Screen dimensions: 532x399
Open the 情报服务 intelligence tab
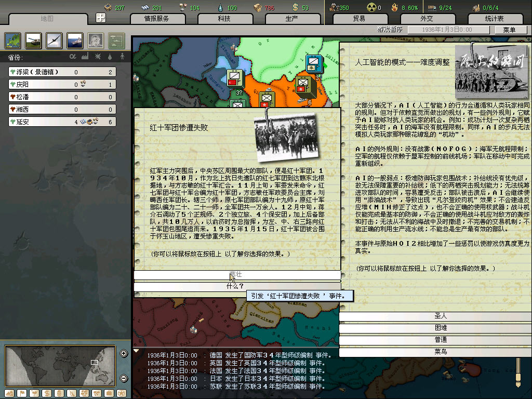[x=157, y=19]
